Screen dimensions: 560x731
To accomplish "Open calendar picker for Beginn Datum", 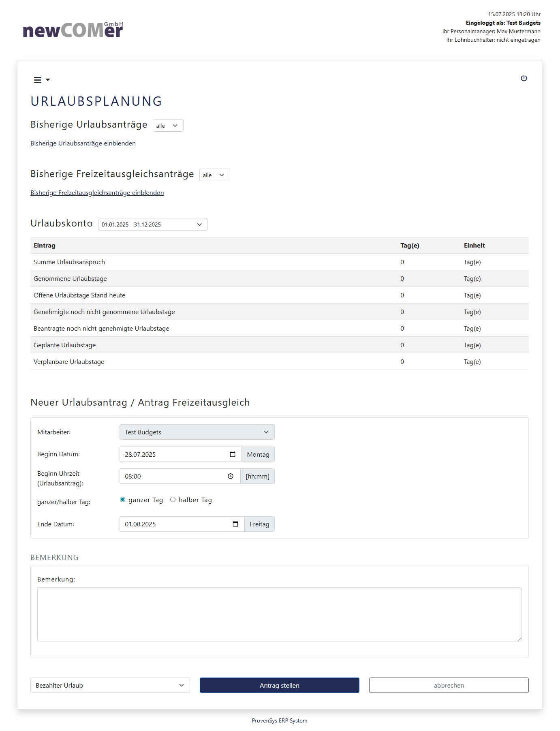I will 233,454.
